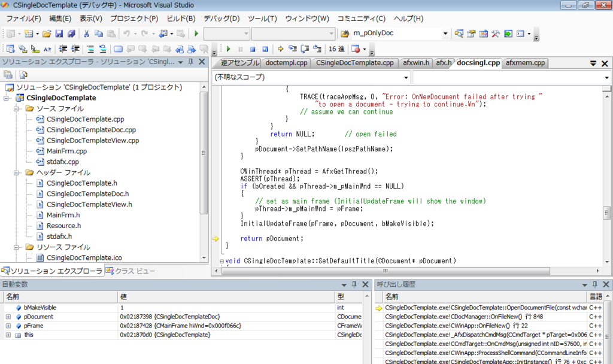The width and height of the screenshot is (613, 364).
Task: Collapse the ヘッダー ファイル folder
Action: 16,172
